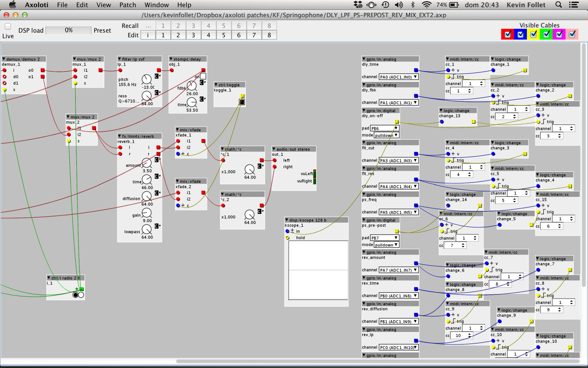Click the cc stepper in cc_1

pos(470,91)
